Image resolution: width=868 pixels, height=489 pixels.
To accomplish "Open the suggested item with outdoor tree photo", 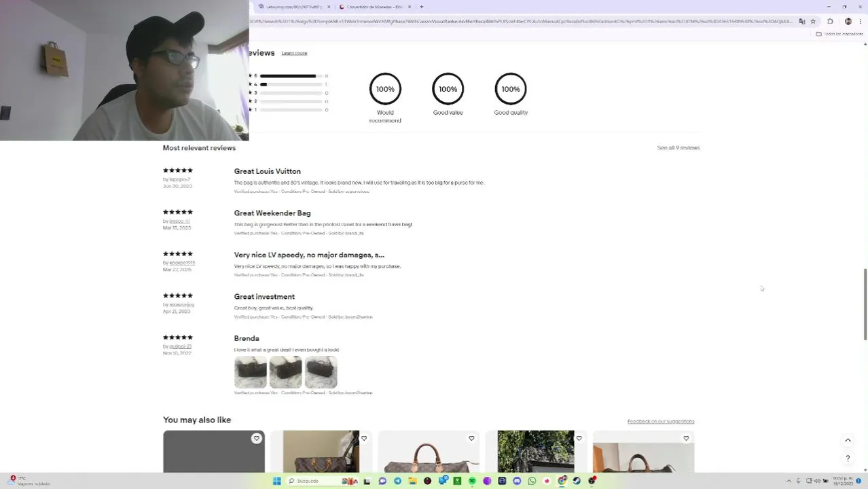I will coord(536,452).
